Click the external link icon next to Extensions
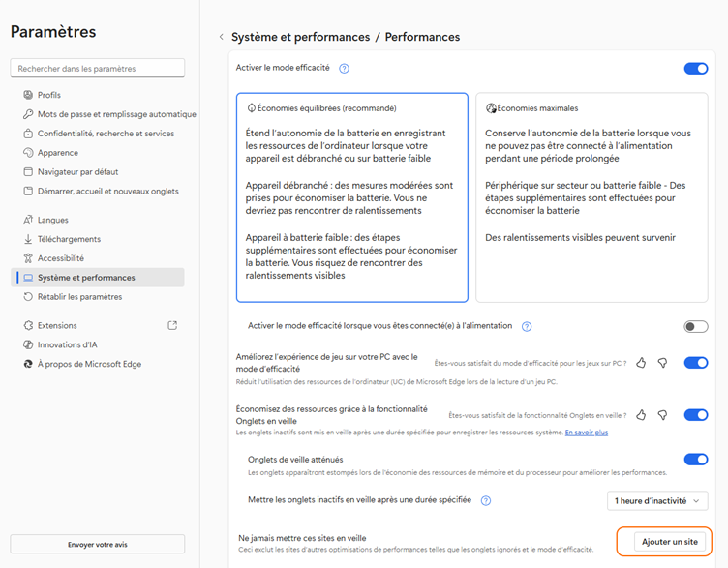 point(172,326)
